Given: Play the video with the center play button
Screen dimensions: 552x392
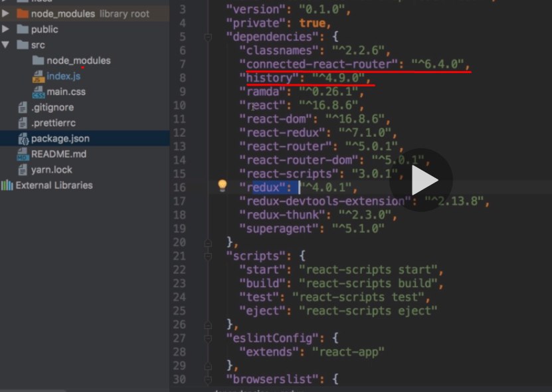Looking at the screenshot, I should 421,180.
